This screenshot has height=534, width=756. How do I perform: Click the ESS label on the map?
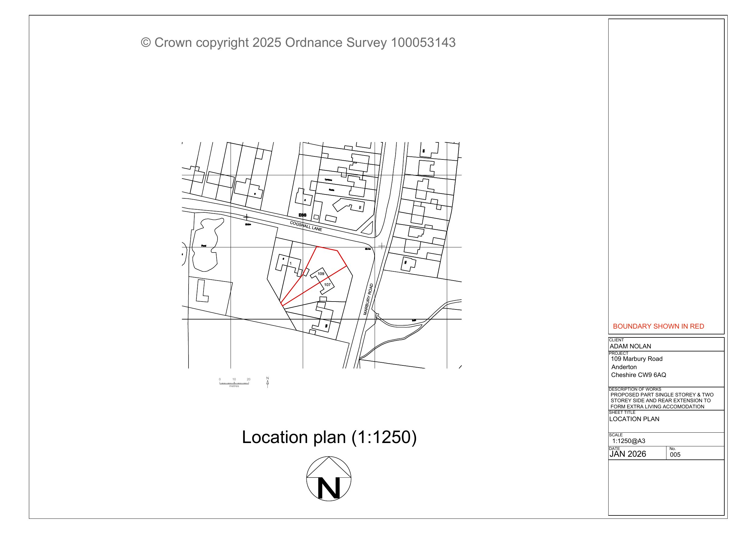tap(302, 215)
